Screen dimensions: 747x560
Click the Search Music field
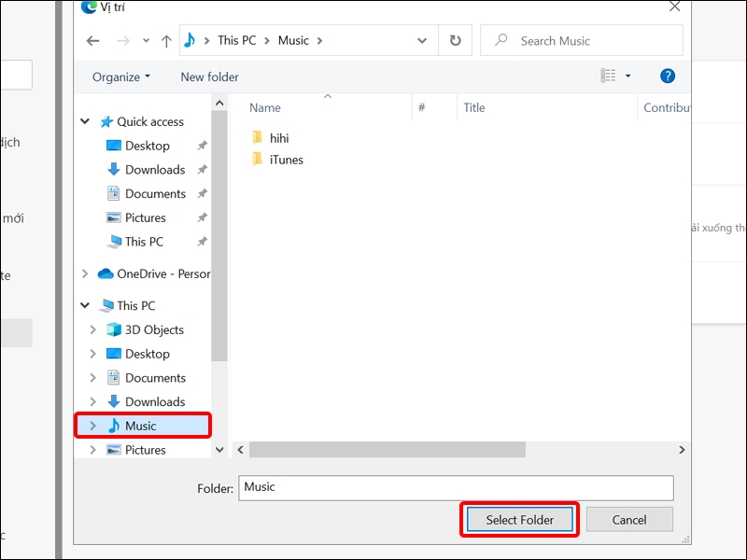(581, 40)
